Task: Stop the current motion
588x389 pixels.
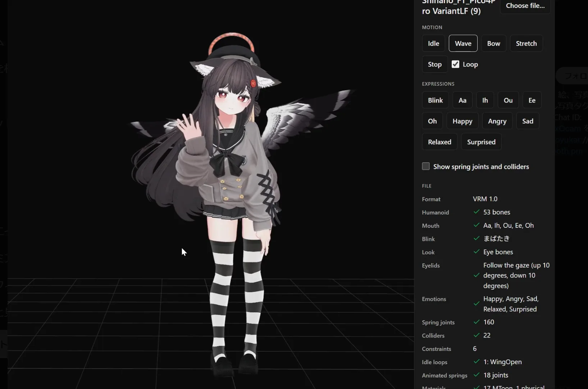Action: coord(434,64)
